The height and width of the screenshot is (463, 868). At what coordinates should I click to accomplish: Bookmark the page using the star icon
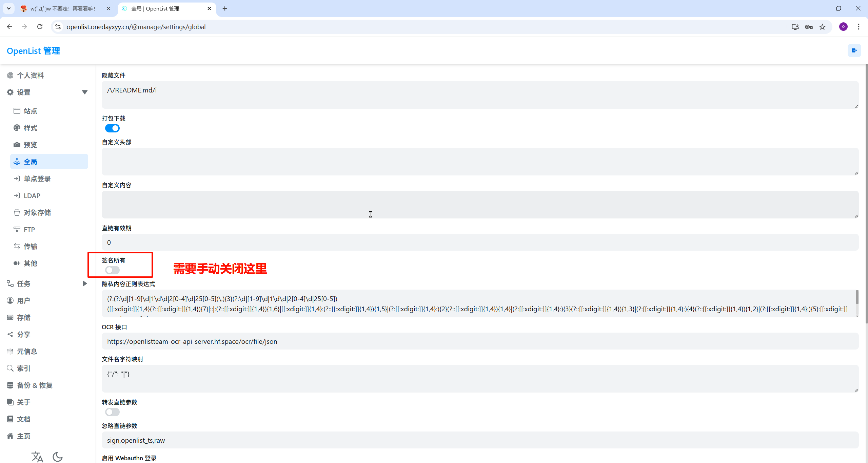pos(823,27)
